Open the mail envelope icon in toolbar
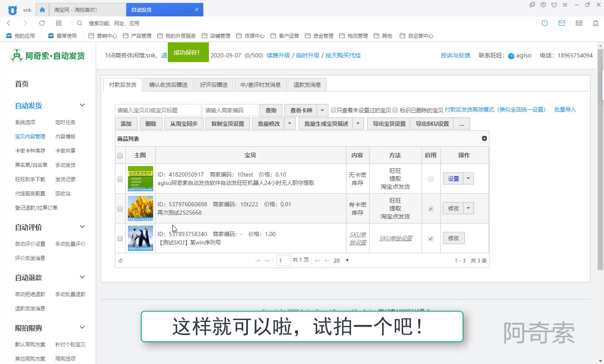 [562, 23]
